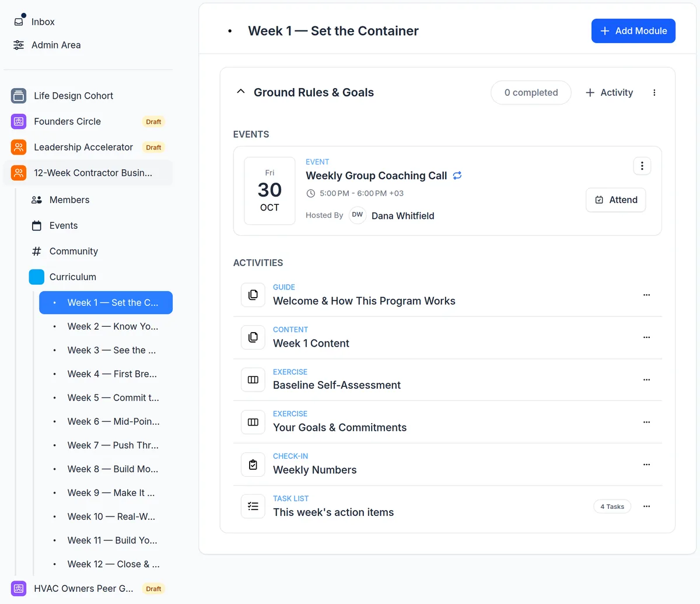Select the 12-Week Contractor program icon
This screenshot has width=700, height=604.
click(x=19, y=173)
